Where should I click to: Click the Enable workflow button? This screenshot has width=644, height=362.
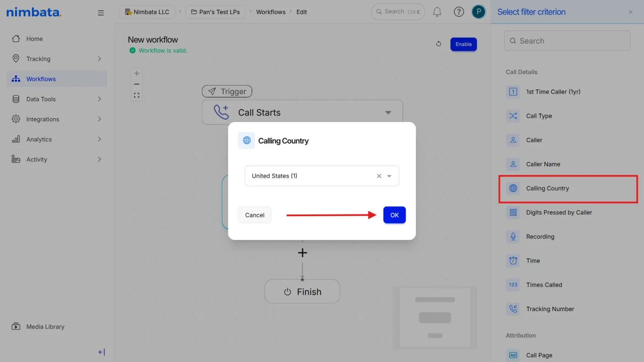463,44
